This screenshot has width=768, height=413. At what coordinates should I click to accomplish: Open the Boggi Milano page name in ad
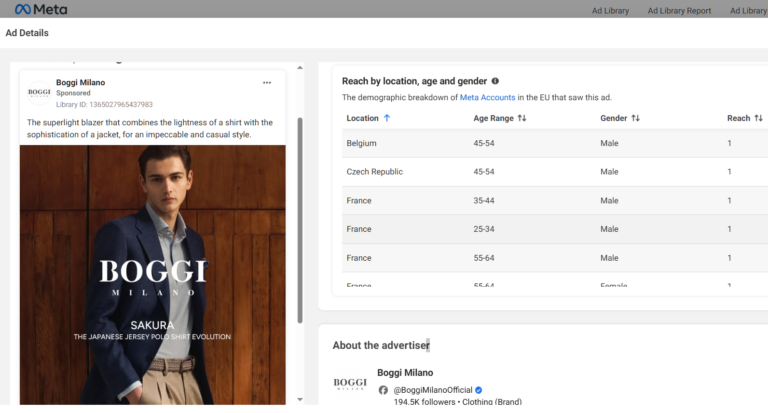tap(80, 82)
